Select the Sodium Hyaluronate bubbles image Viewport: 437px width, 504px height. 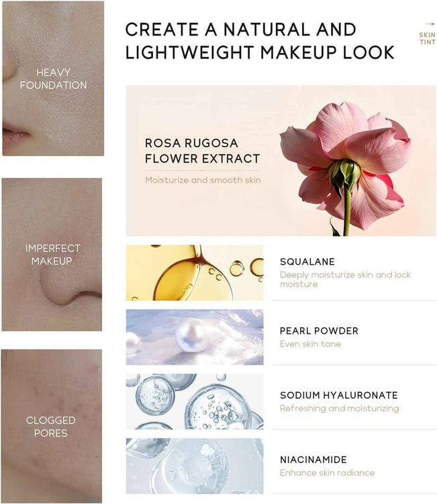click(x=195, y=401)
